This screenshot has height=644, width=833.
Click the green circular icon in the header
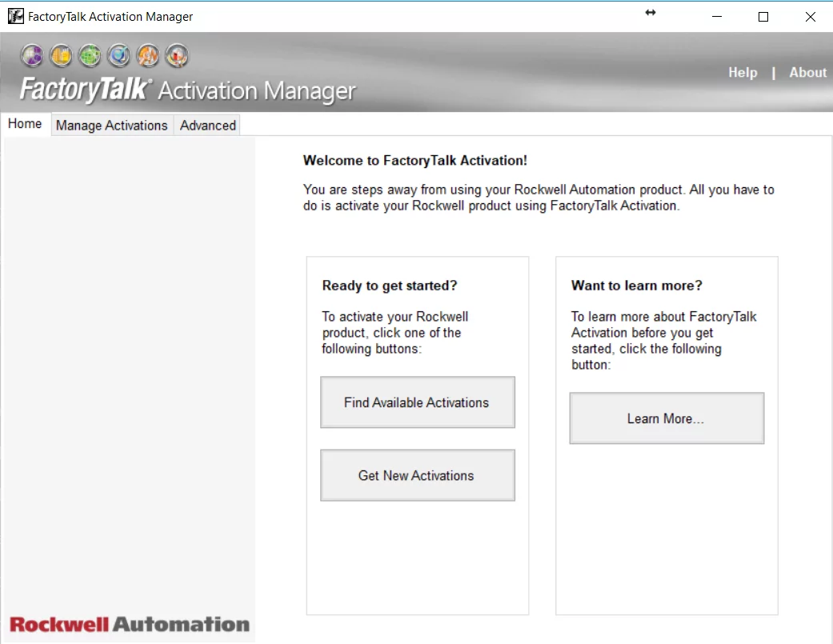pos(90,55)
